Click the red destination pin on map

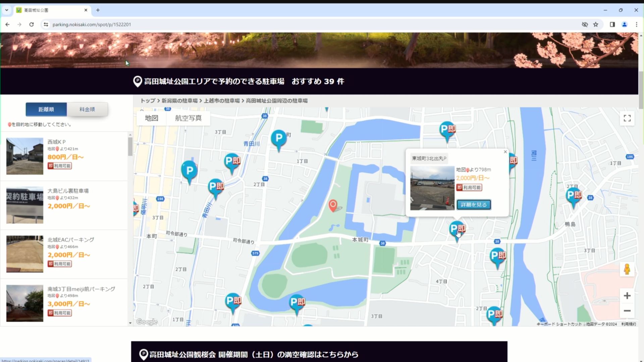333,205
